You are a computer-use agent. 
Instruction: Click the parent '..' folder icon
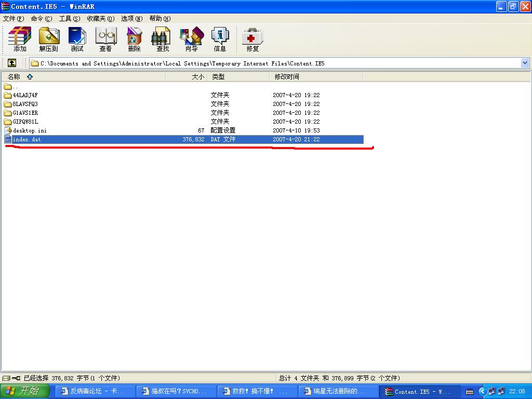click(8, 87)
